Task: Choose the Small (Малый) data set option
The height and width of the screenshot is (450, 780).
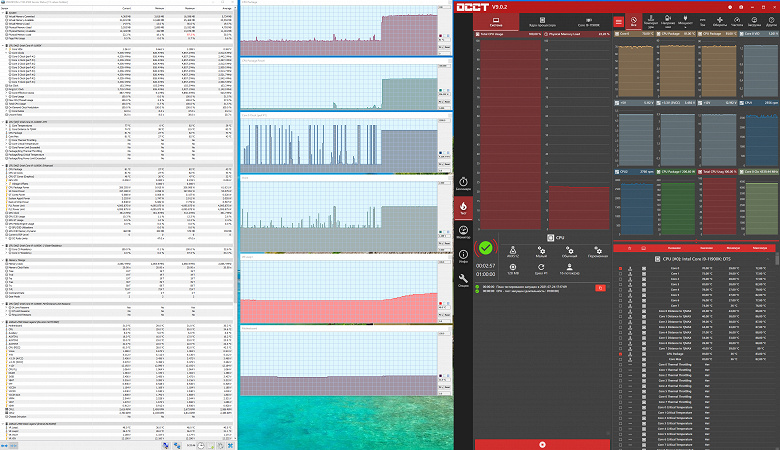Action: coord(541,252)
